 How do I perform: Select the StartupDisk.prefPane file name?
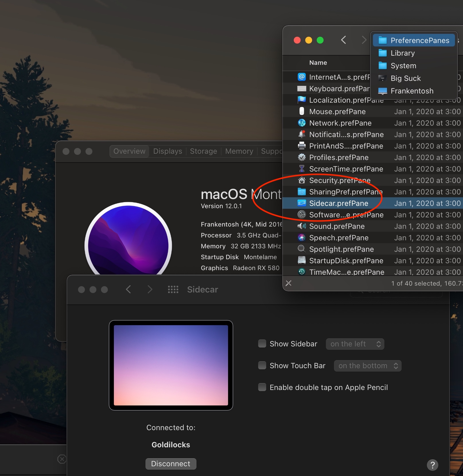pos(346,261)
